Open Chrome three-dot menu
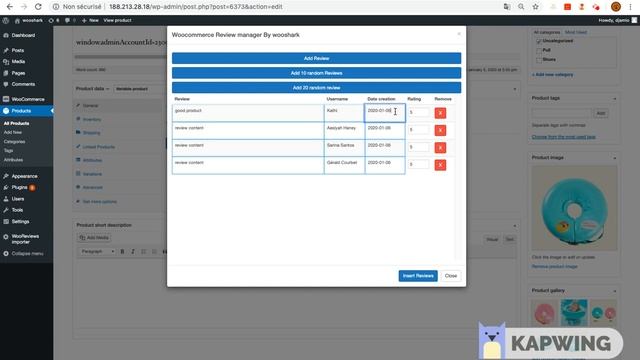Screen dimensions: 640x360 click(631, 7)
